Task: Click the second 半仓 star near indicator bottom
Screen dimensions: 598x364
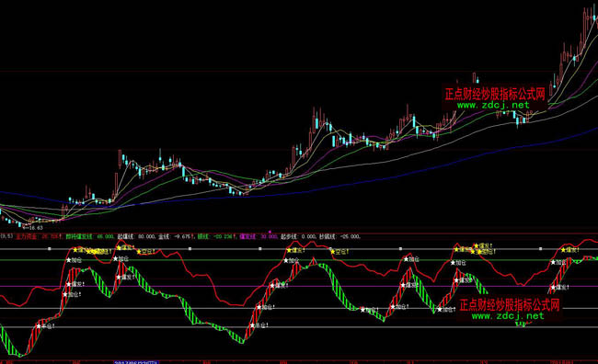Action: click(x=259, y=325)
